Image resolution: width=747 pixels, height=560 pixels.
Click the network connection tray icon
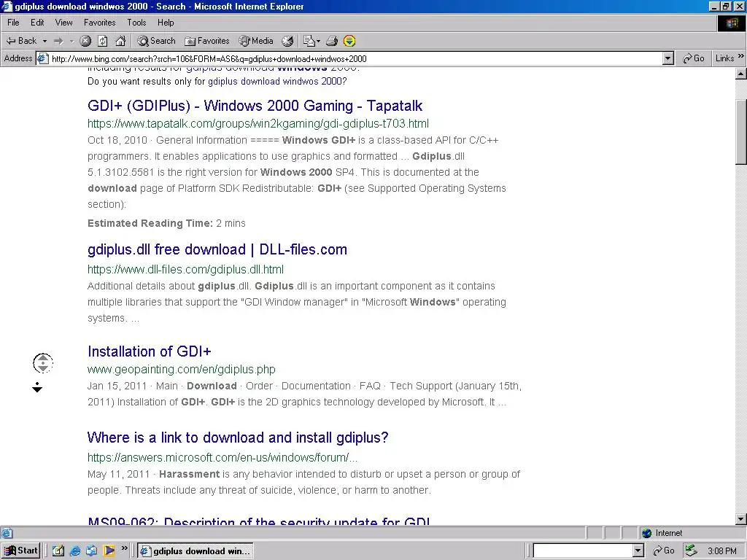point(691,551)
